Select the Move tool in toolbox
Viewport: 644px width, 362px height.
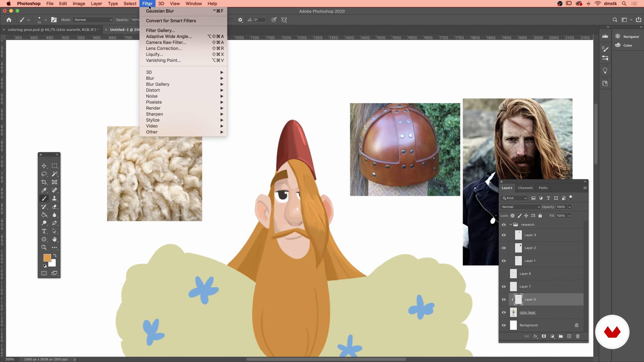[44, 166]
